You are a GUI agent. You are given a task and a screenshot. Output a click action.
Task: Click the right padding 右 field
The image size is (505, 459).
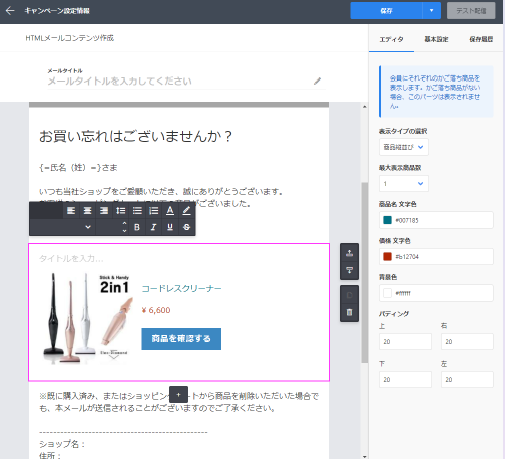point(467,342)
